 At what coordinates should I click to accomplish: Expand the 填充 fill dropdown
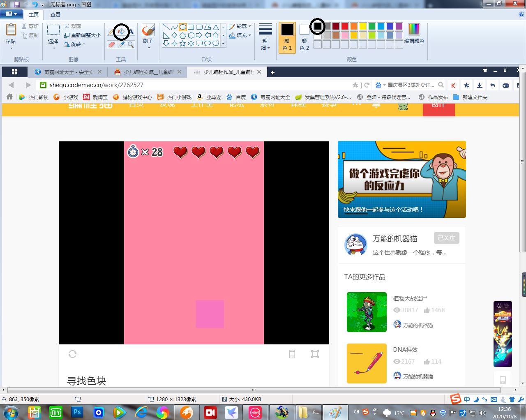coord(240,35)
